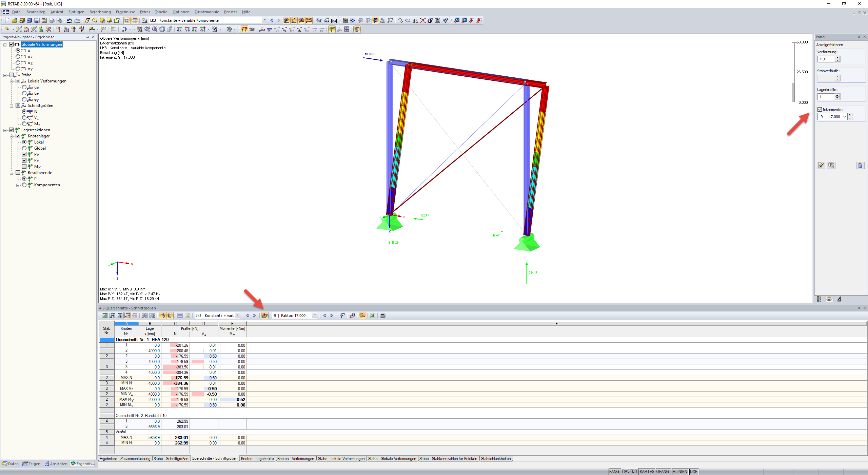Open the load case dropdown LK3 in the main toolbar
Viewport: 868px width, 475px height.
[264, 20]
